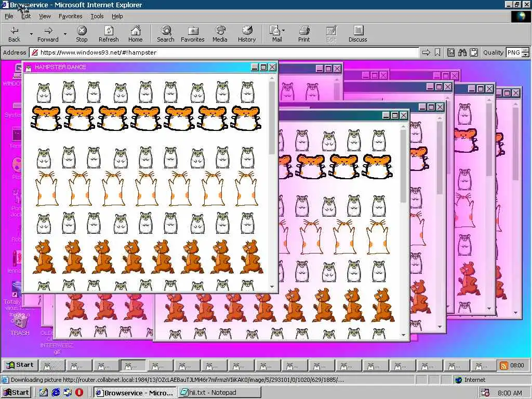Open the Favorites menu

point(70,16)
